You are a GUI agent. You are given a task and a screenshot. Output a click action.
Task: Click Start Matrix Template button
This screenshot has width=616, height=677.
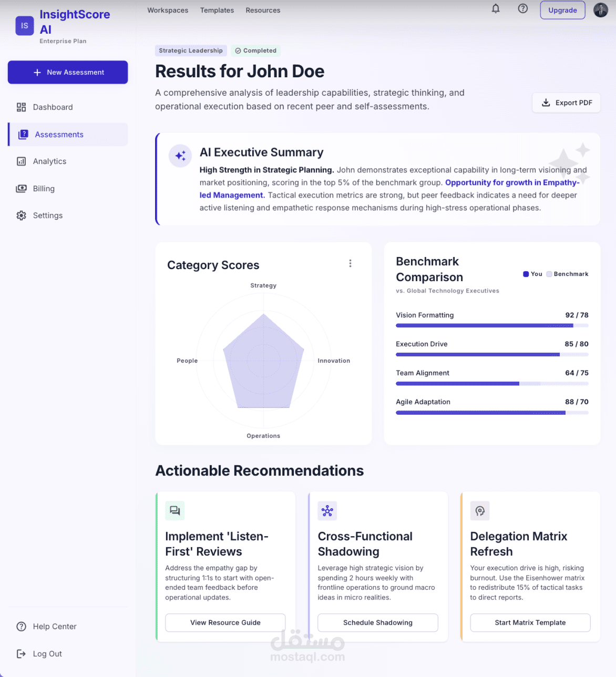530,622
